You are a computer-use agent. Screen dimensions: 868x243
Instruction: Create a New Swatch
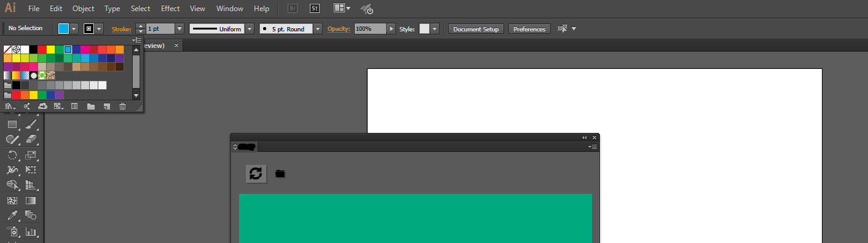[106, 106]
